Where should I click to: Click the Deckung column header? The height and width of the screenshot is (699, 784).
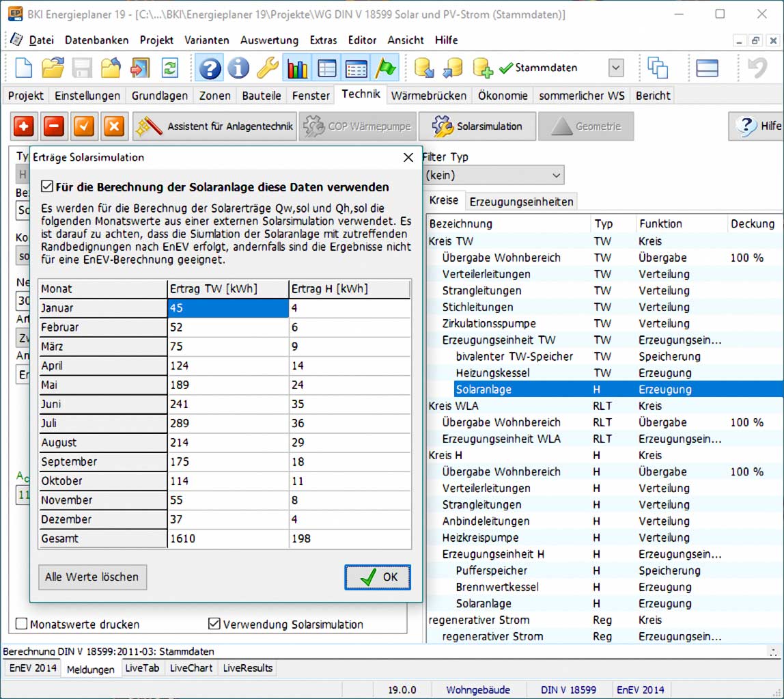coord(755,223)
